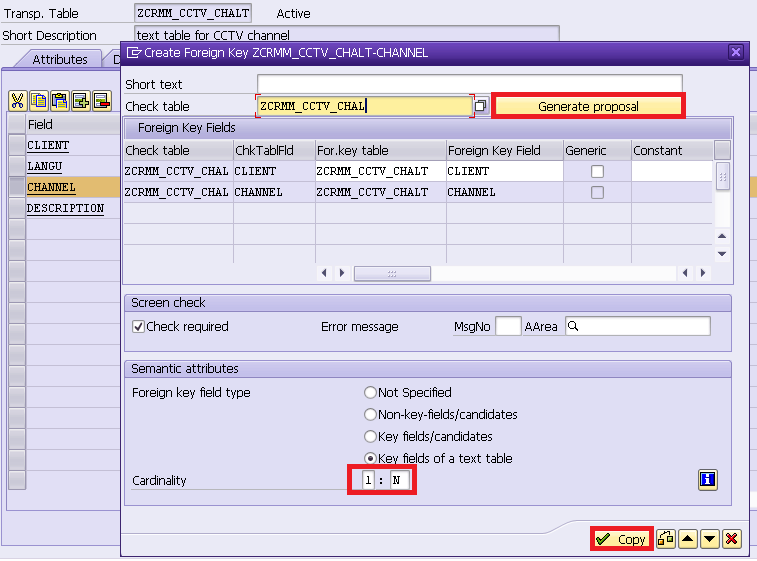This screenshot has height=561, width=757.
Task: Click the Foreign Key Field column header
Action: (x=505, y=151)
